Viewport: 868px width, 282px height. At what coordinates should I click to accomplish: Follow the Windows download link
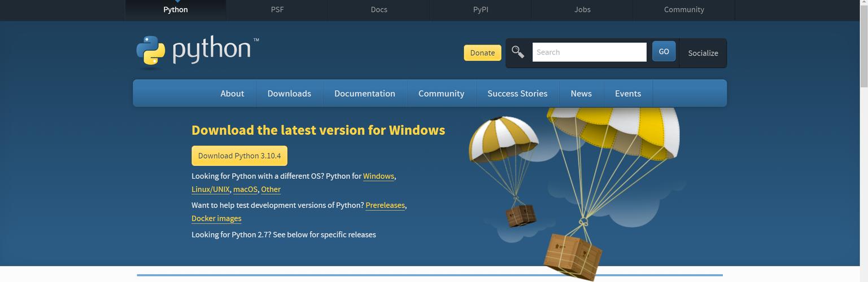coord(378,176)
